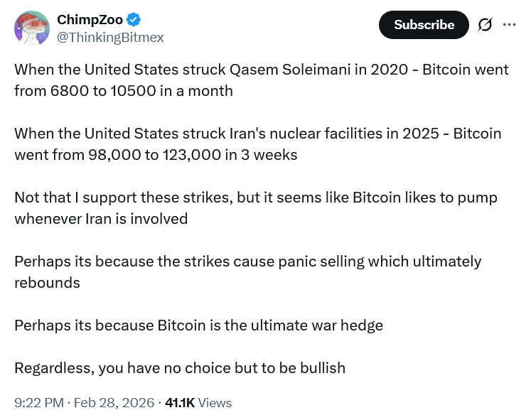531x420 pixels.
Task: Open the 41.1K view count analytics
Action: [179, 402]
